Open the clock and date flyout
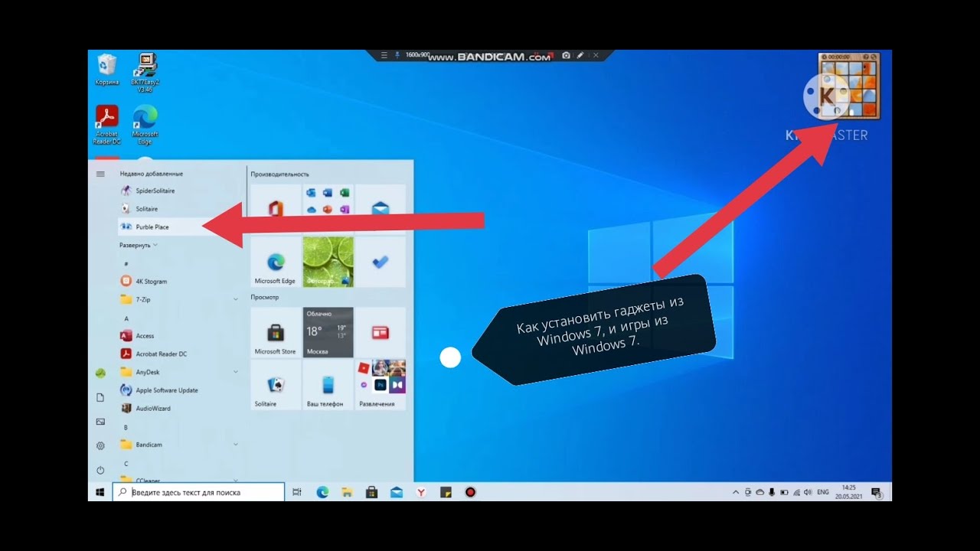Screen dimensions: 980x551 [x=848, y=491]
